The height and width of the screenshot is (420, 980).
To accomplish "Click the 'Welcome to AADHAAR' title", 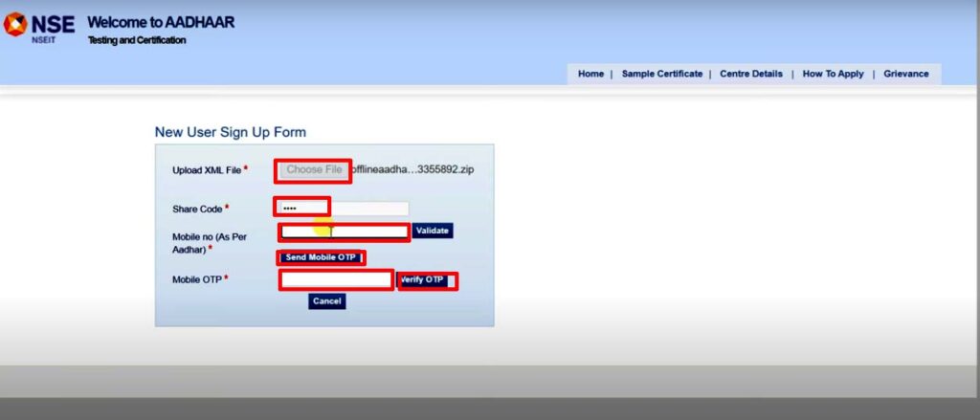I will pos(161,23).
